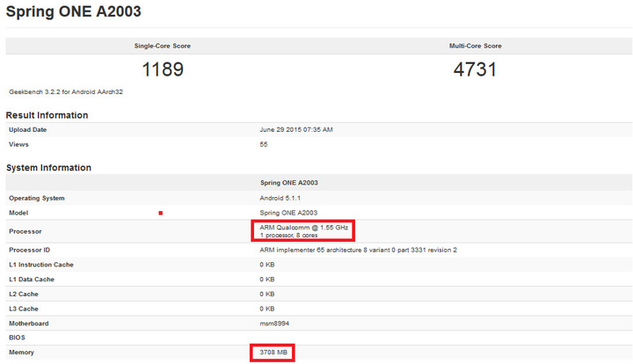Click the BIOS row label
This screenshot has height=364, width=633.
tap(18, 338)
